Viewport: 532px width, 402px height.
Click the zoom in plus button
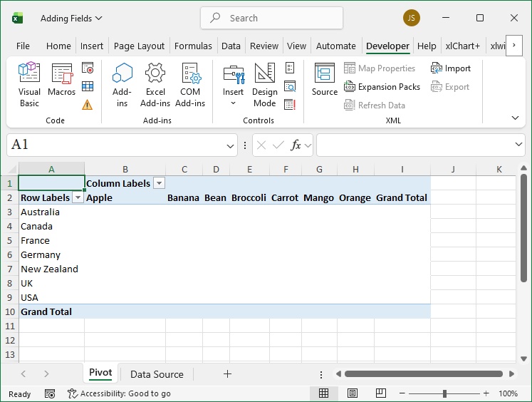coord(486,393)
